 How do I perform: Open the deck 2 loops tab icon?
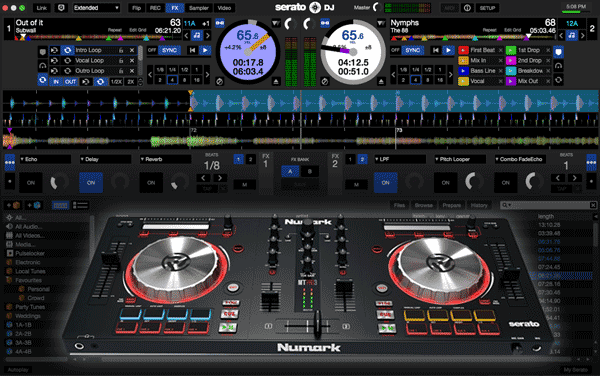[558, 80]
